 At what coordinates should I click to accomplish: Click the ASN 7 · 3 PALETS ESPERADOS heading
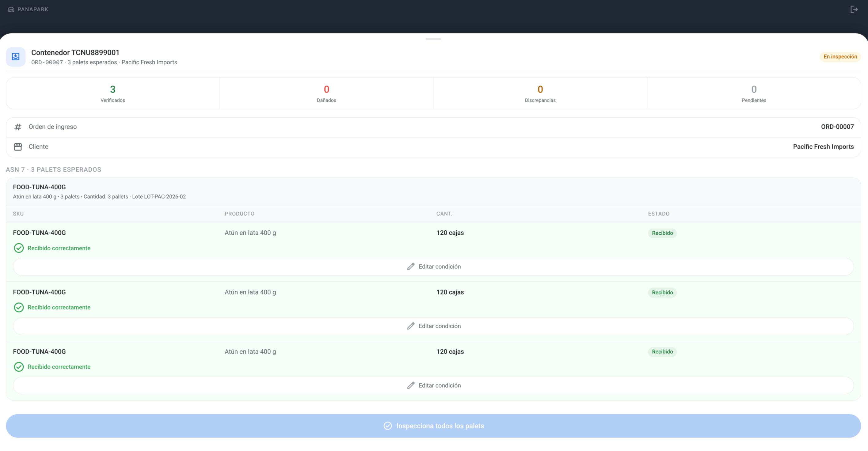54,170
